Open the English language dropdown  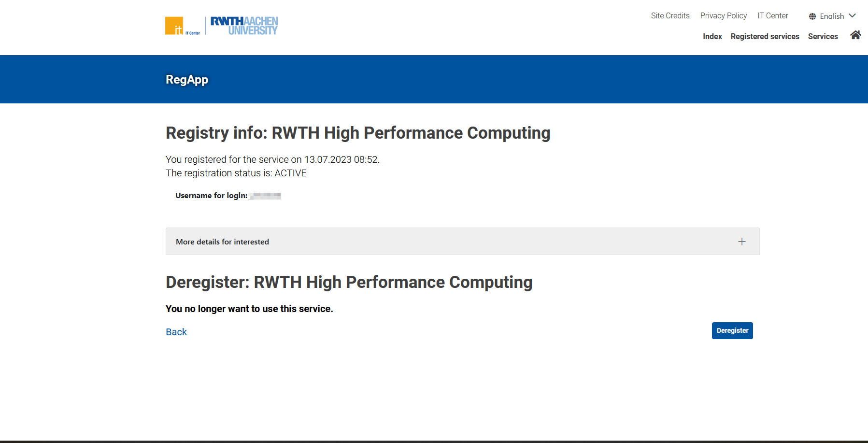coord(832,16)
